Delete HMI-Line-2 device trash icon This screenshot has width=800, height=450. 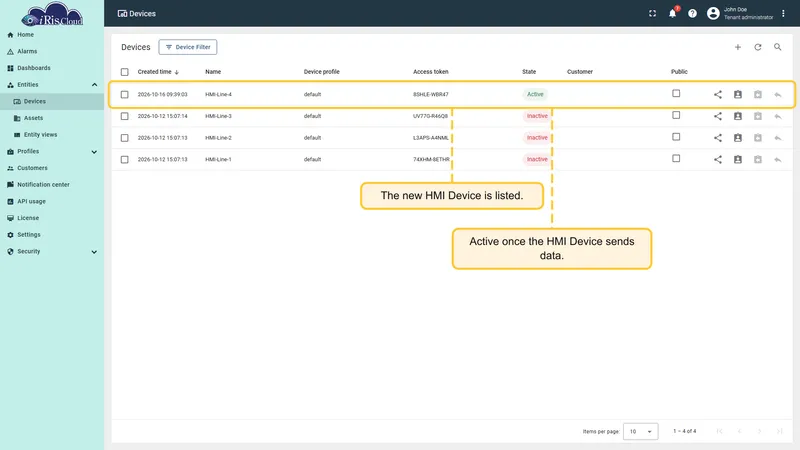[x=758, y=138]
